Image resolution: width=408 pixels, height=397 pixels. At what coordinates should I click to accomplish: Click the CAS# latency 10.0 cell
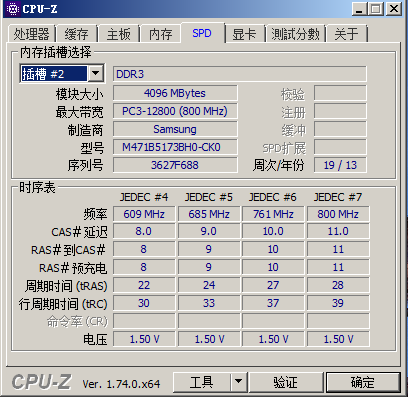click(x=273, y=231)
